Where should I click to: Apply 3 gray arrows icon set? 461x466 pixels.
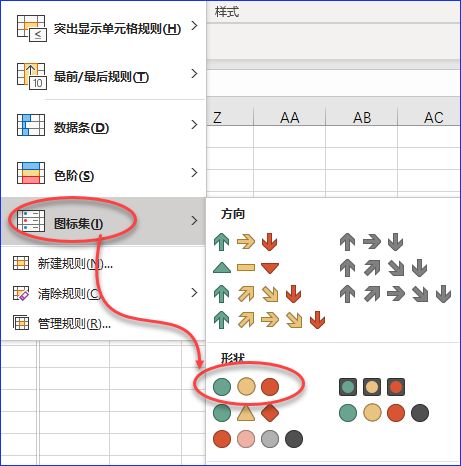pos(371,242)
